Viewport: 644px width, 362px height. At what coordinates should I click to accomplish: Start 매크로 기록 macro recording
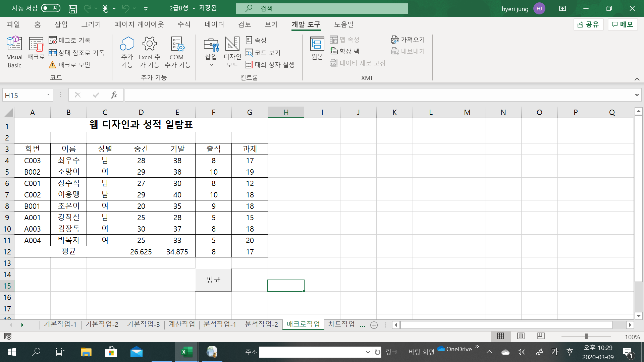[x=70, y=40]
